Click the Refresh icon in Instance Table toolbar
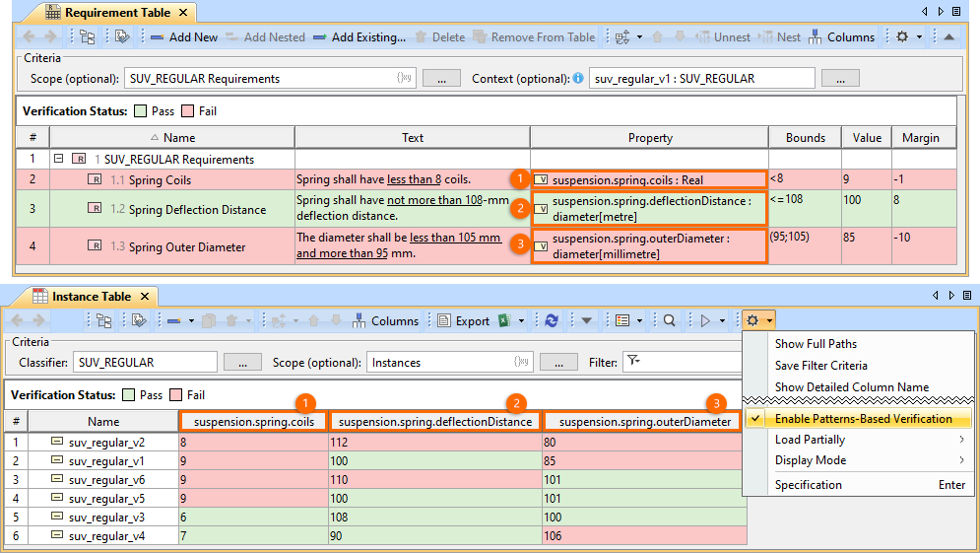 coord(552,320)
